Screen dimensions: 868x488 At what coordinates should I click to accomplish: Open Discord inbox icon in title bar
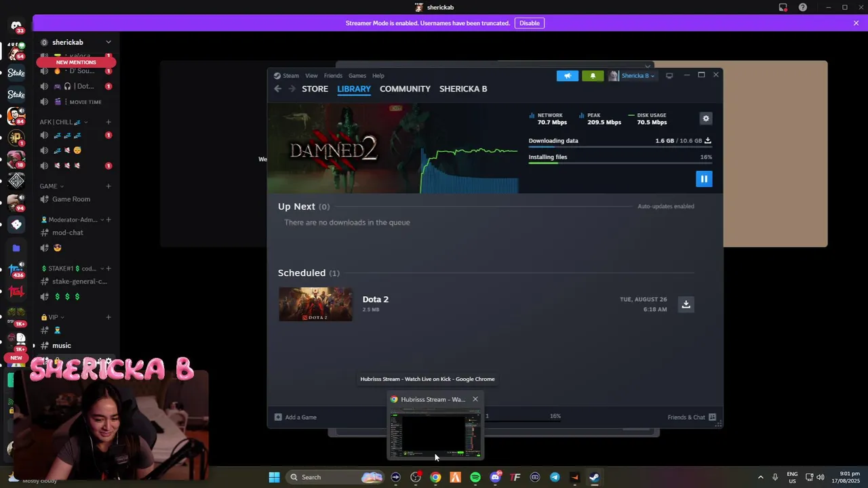coord(783,7)
